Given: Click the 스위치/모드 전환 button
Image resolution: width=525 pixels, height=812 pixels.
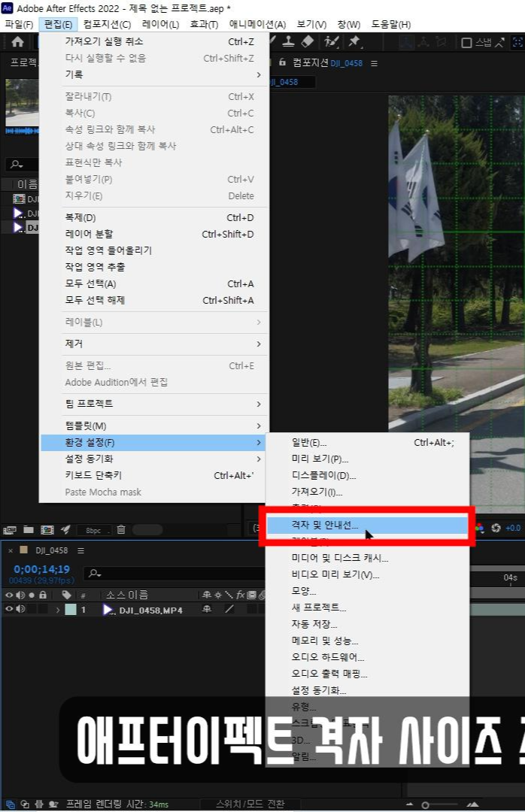Looking at the screenshot, I should click(x=250, y=804).
